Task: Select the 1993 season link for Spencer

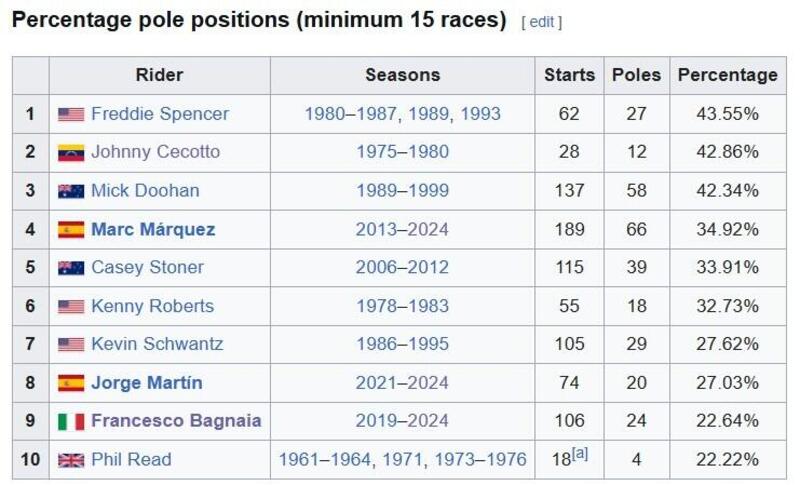Action: pyautogui.click(x=481, y=114)
